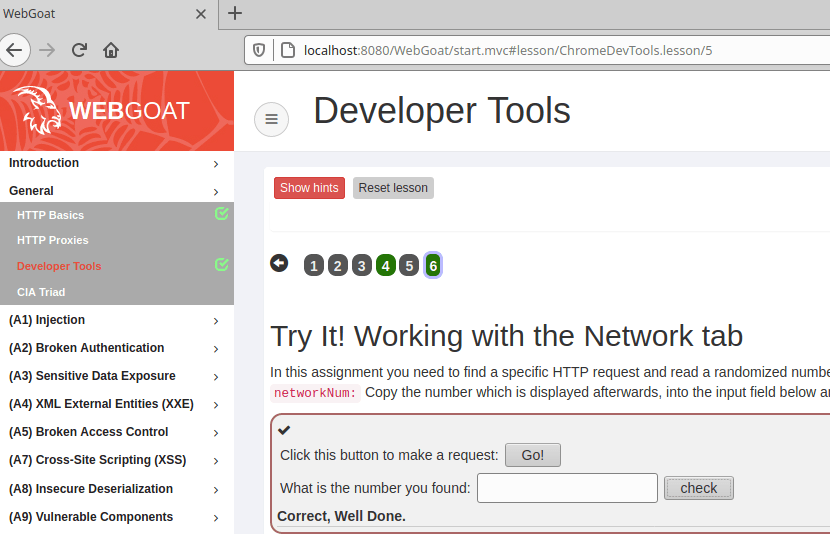Click the browser reload icon
The height and width of the screenshot is (534, 830).
tap(79, 50)
